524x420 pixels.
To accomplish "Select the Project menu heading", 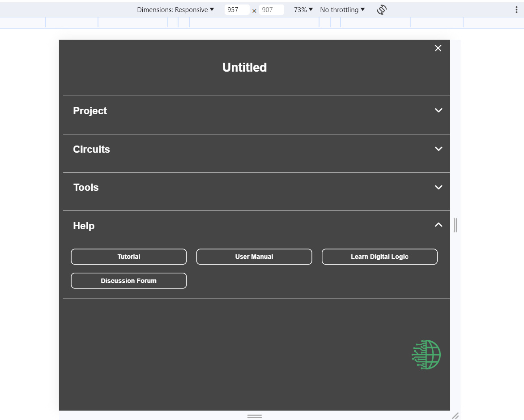I will point(90,111).
